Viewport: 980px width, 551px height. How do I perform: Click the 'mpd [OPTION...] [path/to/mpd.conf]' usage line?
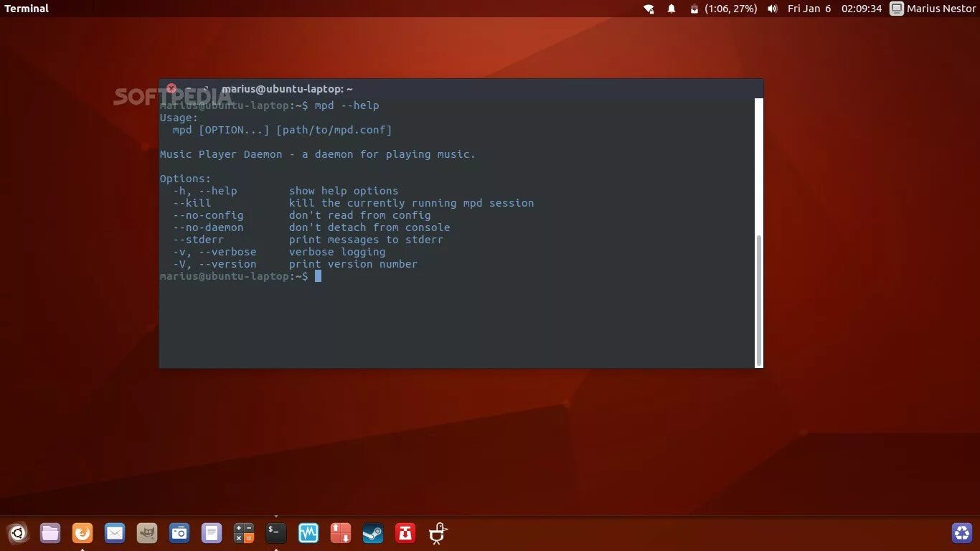pyautogui.click(x=283, y=130)
